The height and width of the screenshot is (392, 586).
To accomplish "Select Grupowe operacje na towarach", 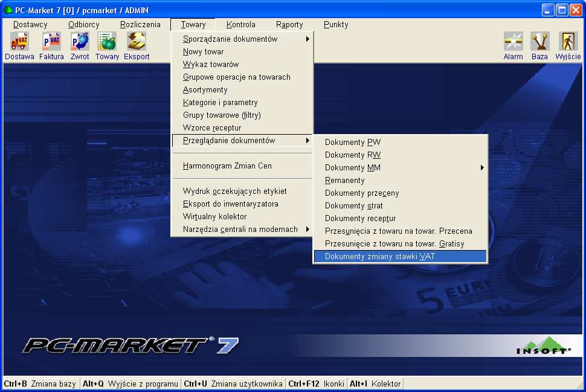I will point(242,77).
